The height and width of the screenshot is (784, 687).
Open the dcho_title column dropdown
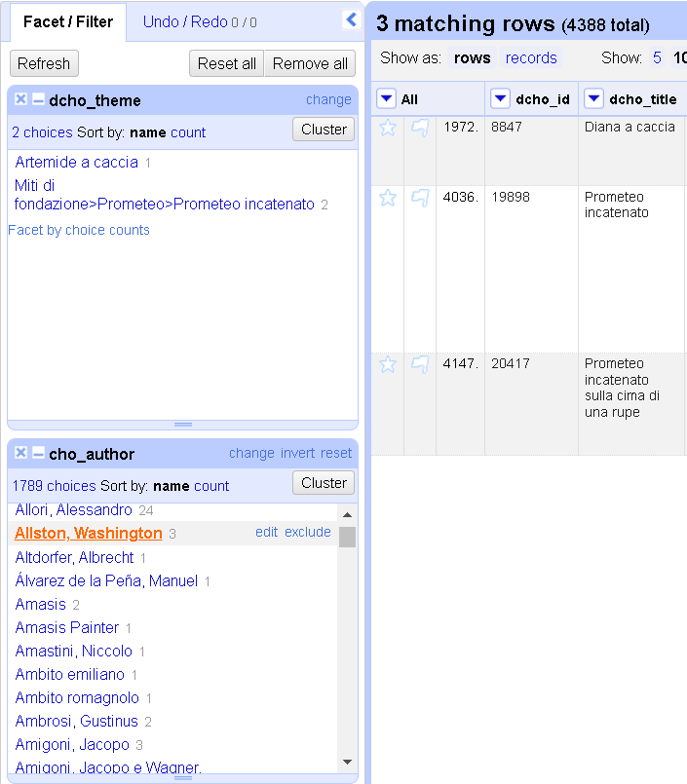pos(593,98)
